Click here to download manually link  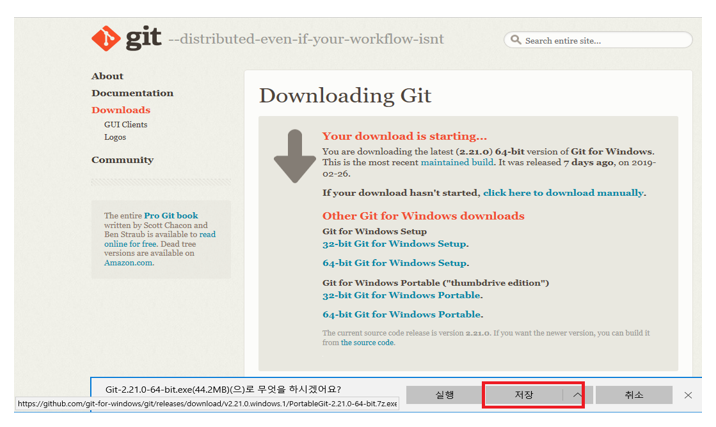(563, 193)
